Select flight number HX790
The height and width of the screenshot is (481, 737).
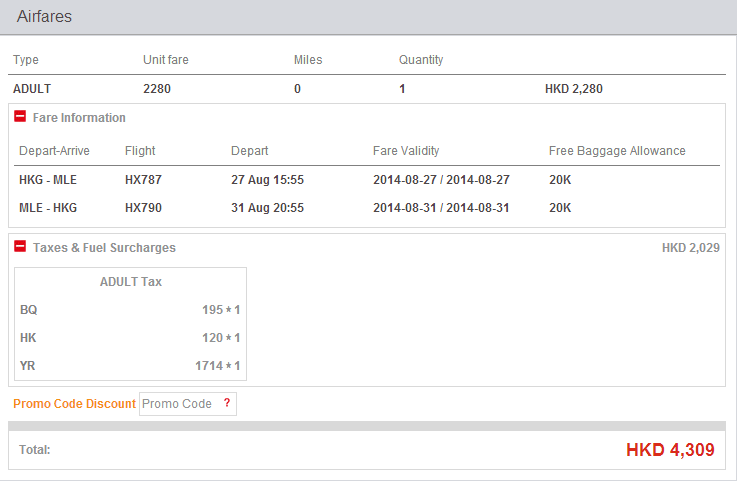[x=143, y=208]
